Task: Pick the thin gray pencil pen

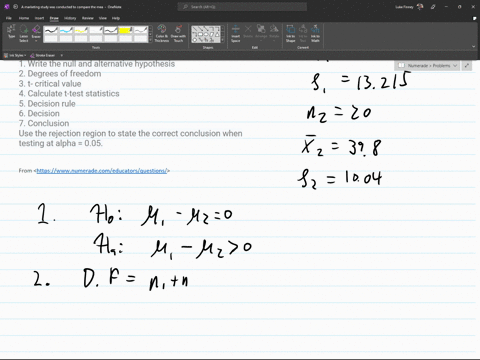Action: point(141,30)
